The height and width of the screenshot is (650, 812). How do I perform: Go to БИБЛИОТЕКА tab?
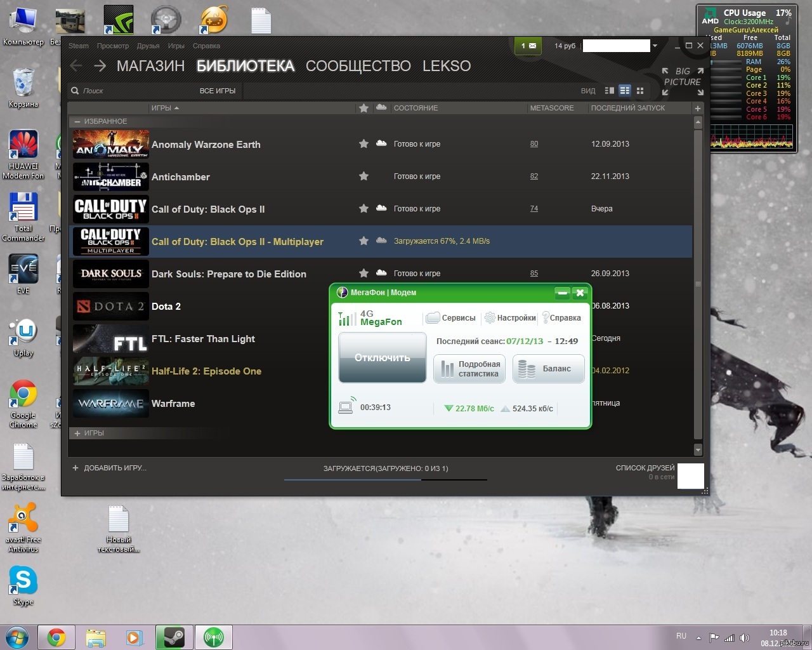pos(246,66)
